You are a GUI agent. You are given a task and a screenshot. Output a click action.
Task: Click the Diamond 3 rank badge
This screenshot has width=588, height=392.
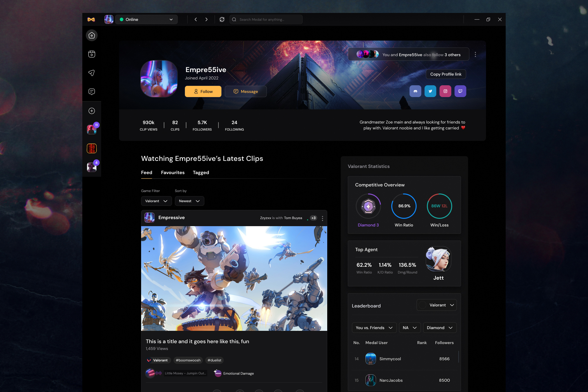point(368,206)
